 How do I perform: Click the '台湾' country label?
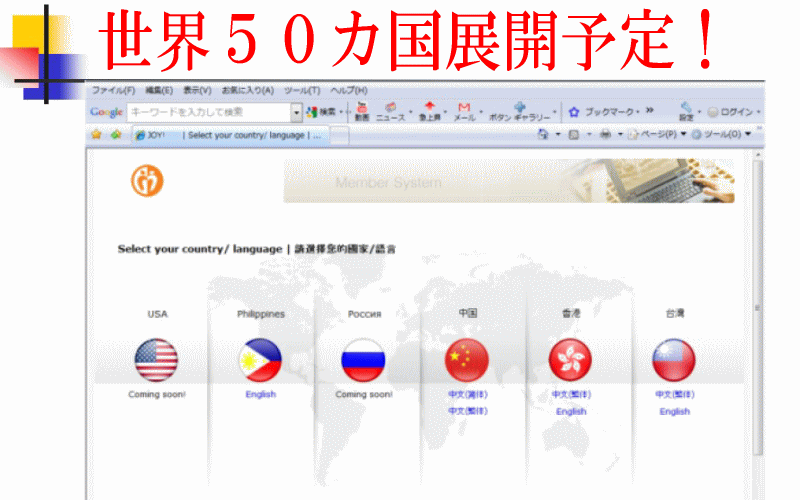[674, 313]
